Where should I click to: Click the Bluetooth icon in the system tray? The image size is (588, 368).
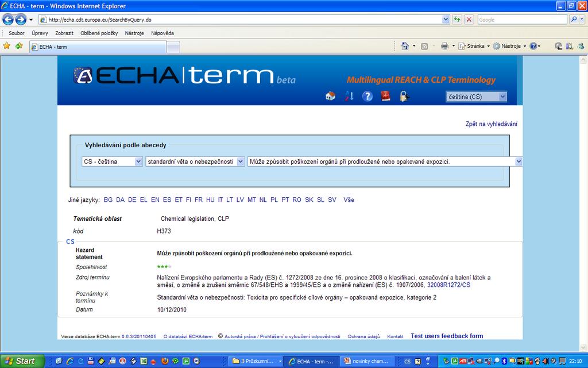(x=504, y=361)
